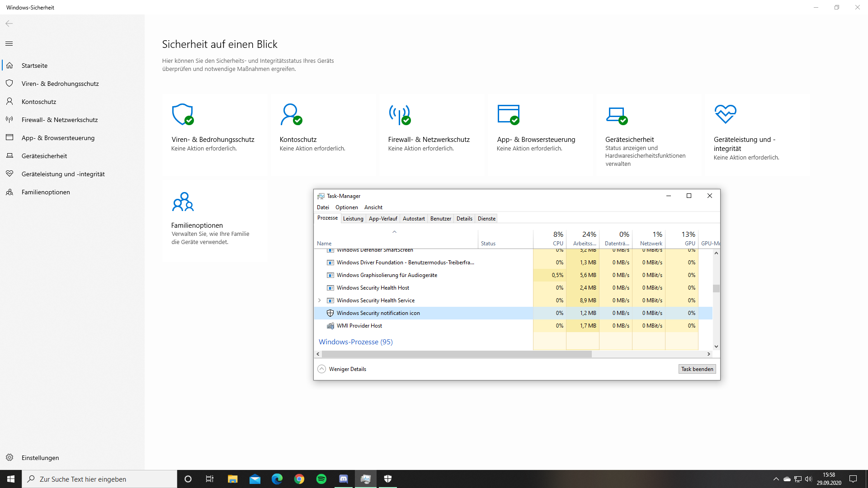
Task: Click sidebar shield icon for Viren- & Bedrohungsschutz
Action: tap(9, 84)
